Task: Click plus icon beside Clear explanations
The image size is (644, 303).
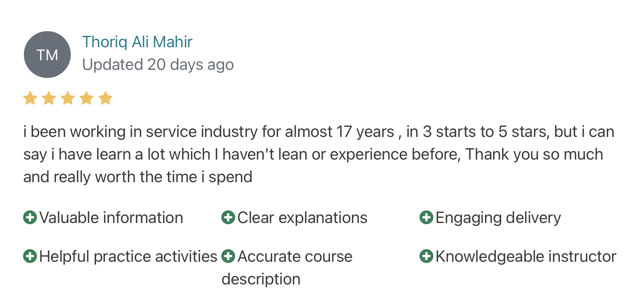Action: pos(228,217)
